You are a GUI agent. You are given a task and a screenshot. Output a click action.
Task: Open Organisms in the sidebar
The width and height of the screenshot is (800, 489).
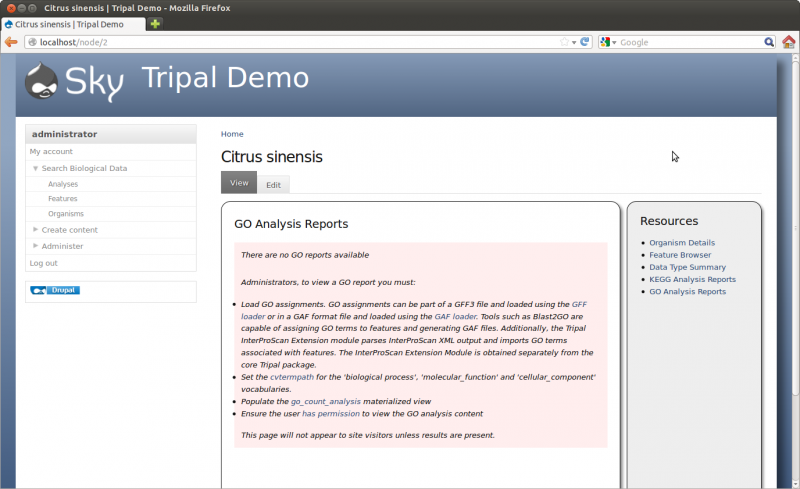click(x=66, y=213)
